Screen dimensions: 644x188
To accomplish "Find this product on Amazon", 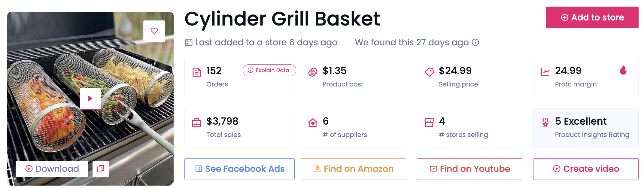I will pyautogui.click(x=353, y=169).
